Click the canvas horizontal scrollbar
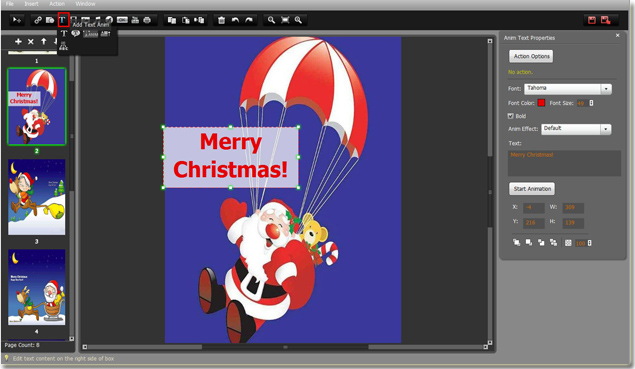 (x=285, y=347)
